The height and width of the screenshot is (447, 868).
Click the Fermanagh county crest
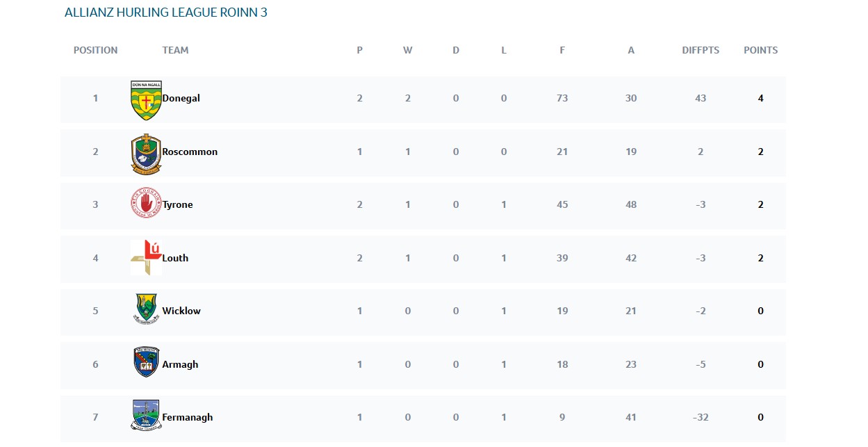(x=146, y=415)
